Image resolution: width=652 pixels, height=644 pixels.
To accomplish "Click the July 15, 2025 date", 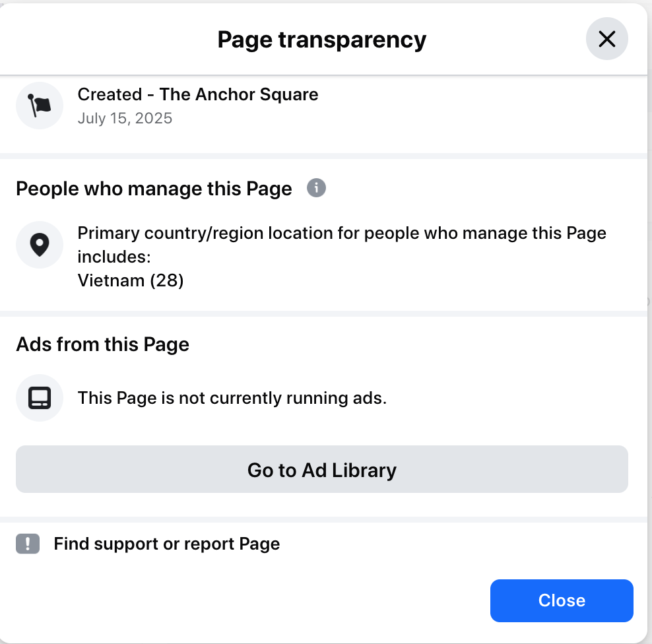I will (125, 118).
